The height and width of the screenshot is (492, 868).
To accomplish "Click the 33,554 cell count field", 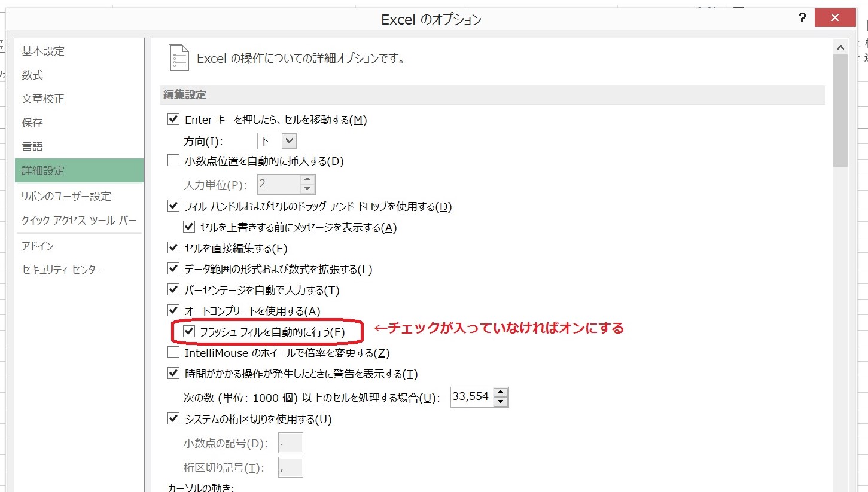I will pos(472,397).
